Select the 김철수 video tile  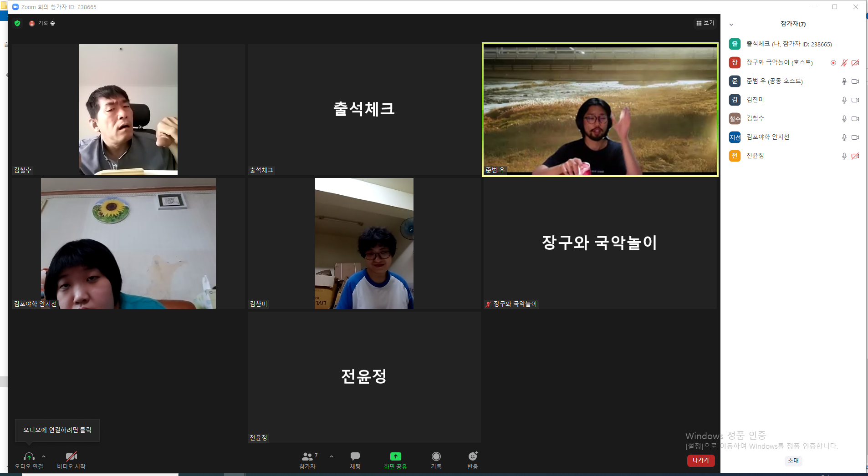(128, 110)
